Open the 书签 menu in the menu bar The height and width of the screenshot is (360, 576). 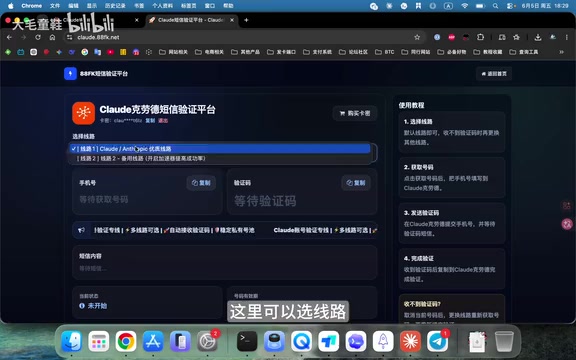(x=139, y=6)
